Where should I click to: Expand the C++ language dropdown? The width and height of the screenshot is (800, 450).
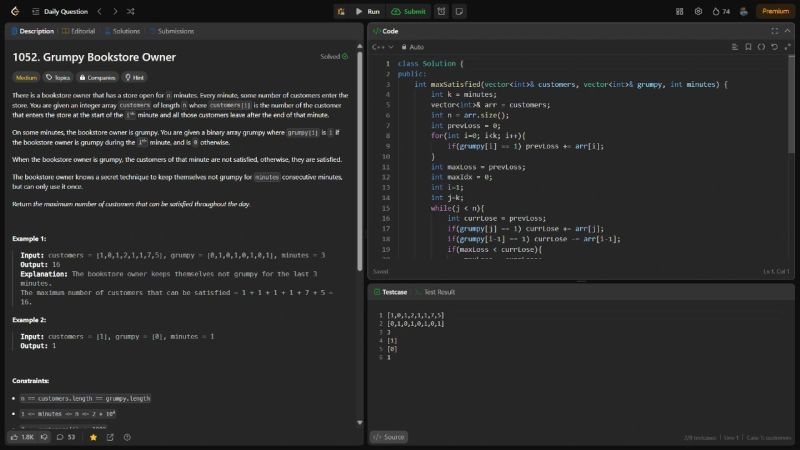(381, 47)
